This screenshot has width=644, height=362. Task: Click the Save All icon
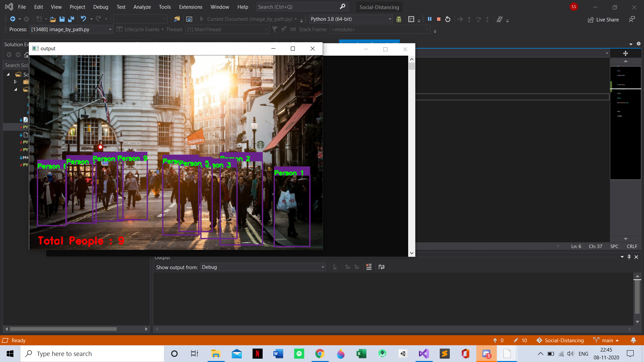click(x=71, y=19)
